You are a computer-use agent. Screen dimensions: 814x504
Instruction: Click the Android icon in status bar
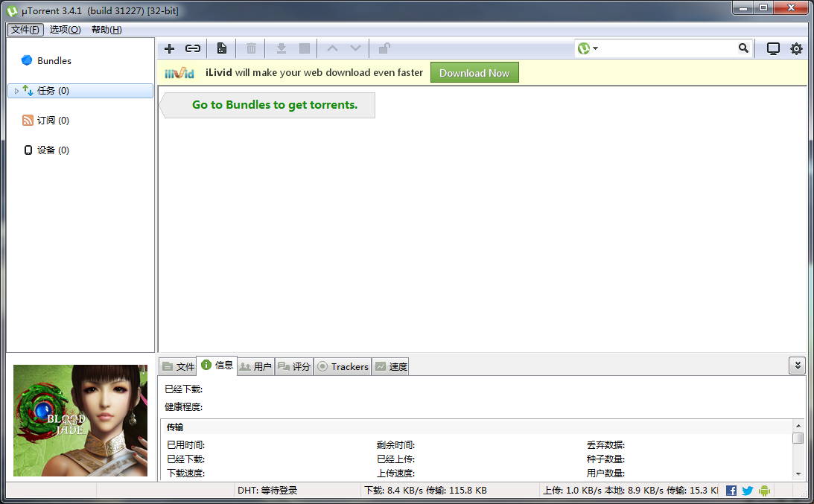pyautogui.click(x=763, y=491)
